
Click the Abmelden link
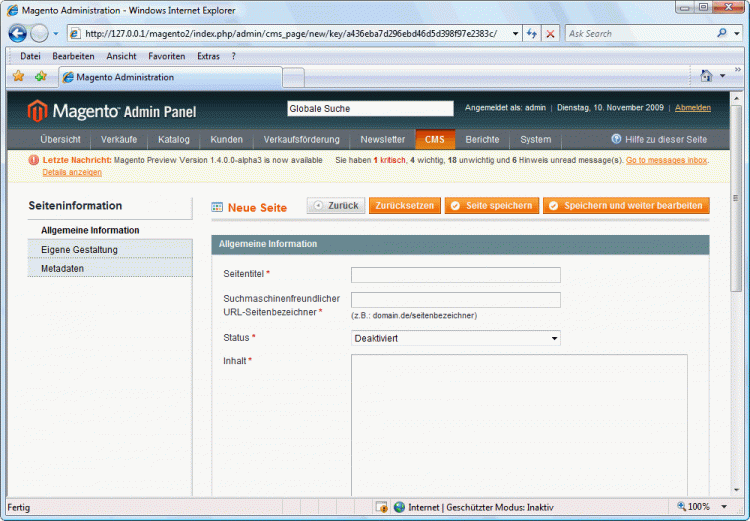pyautogui.click(x=693, y=107)
